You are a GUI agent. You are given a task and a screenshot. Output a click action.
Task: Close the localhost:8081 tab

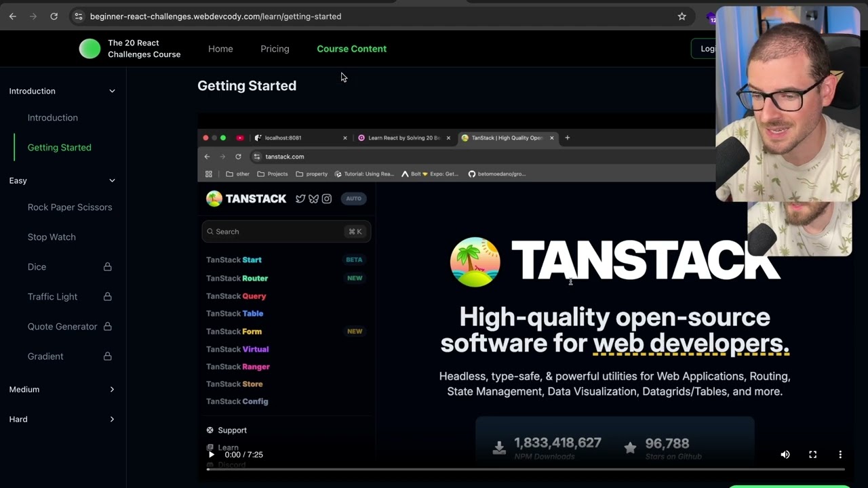click(x=344, y=138)
